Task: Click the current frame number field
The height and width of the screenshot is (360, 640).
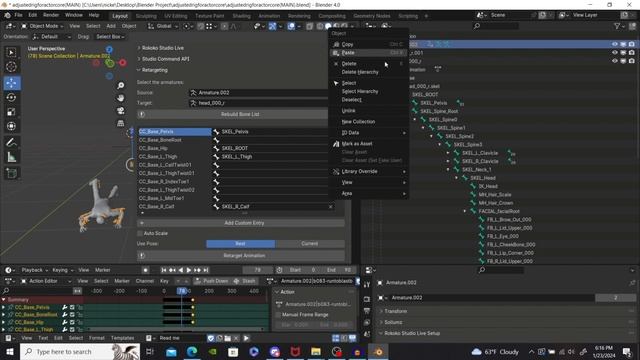Action: pyautogui.click(x=258, y=270)
